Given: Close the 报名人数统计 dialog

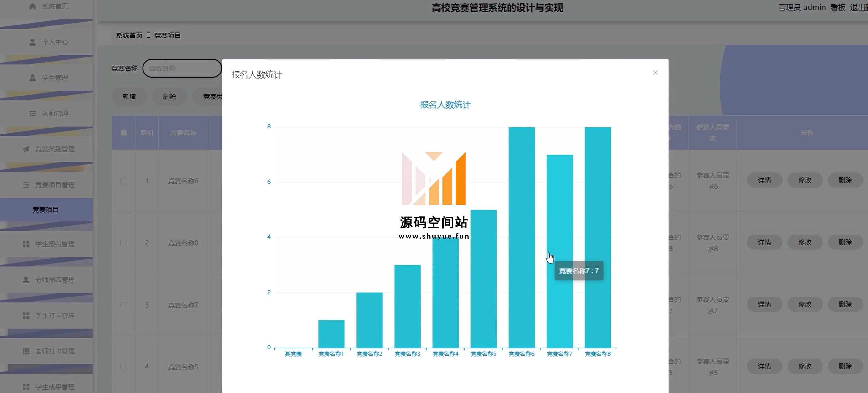Looking at the screenshot, I should tap(655, 73).
